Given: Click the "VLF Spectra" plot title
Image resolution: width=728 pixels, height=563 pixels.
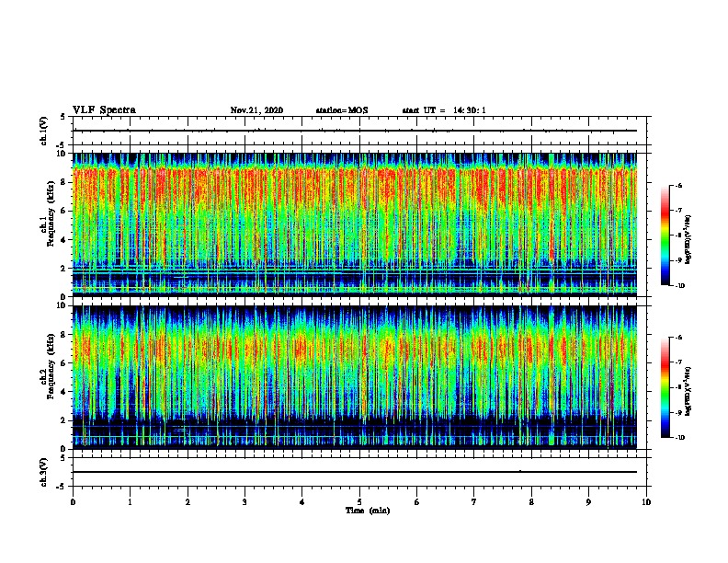Looking at the screenshot, I should click(104, 110).
